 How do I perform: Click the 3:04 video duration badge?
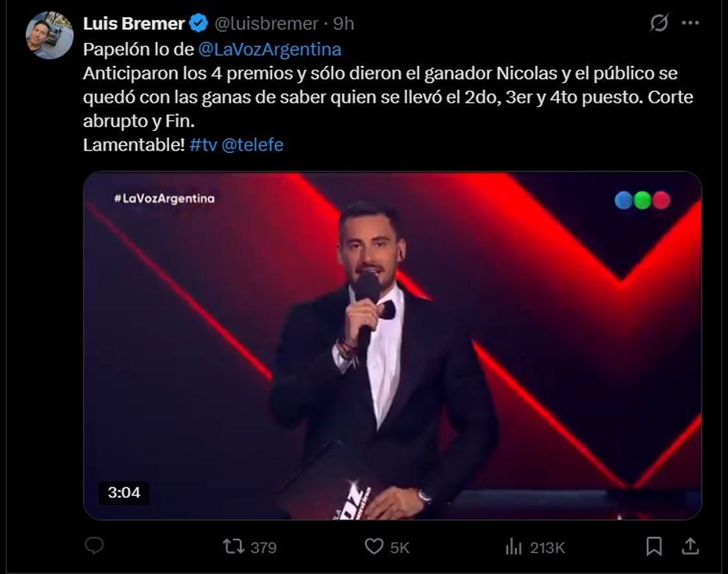pyautogui.click(x=124, y=492)
